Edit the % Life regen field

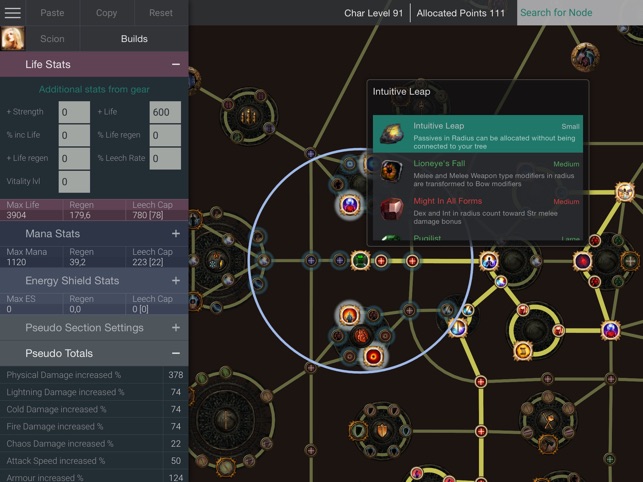pos(165,135)
